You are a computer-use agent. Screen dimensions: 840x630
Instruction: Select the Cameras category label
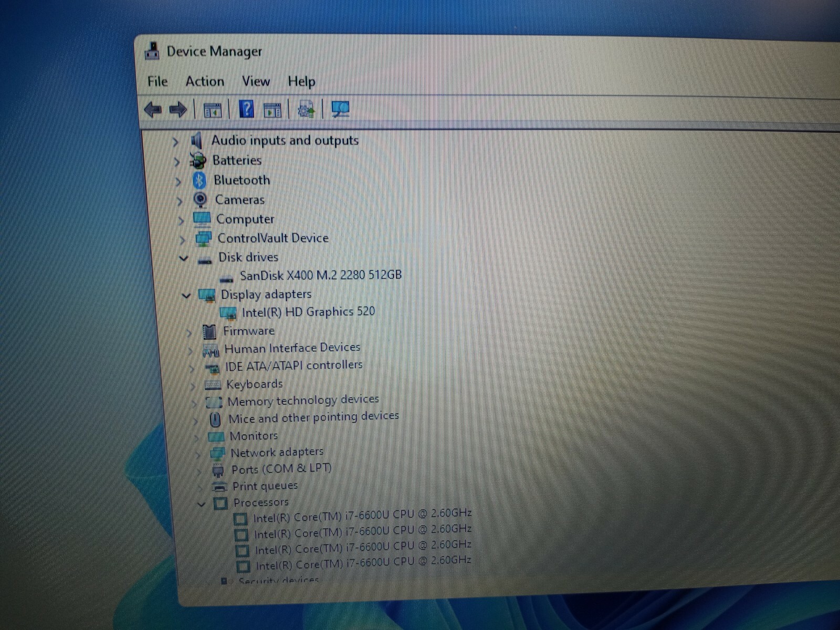coord(240,199)
